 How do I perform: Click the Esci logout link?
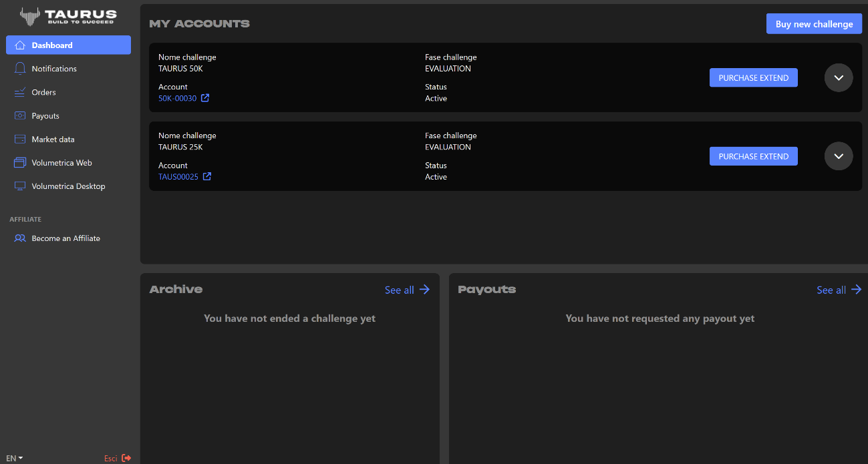pyautogui.click(x=111, y=458)
